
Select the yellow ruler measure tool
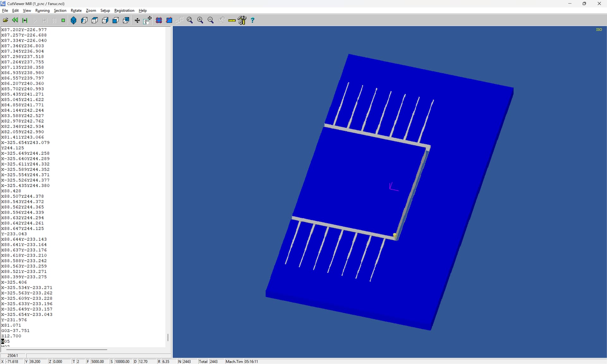tap(232, 20)
